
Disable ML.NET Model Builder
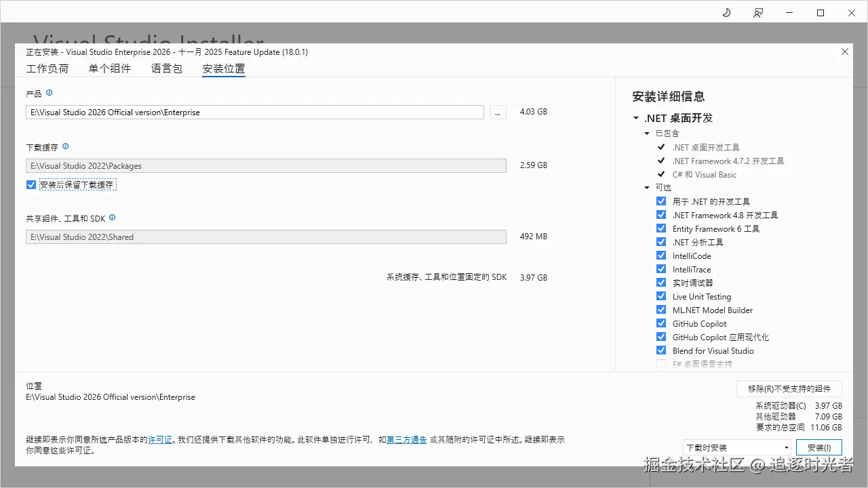pos(661,310)
